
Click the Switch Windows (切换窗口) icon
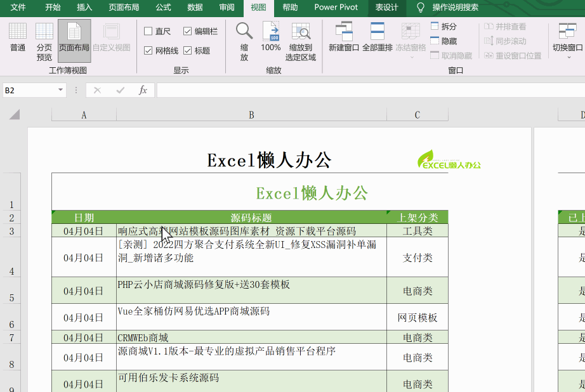tap(567, 30)
